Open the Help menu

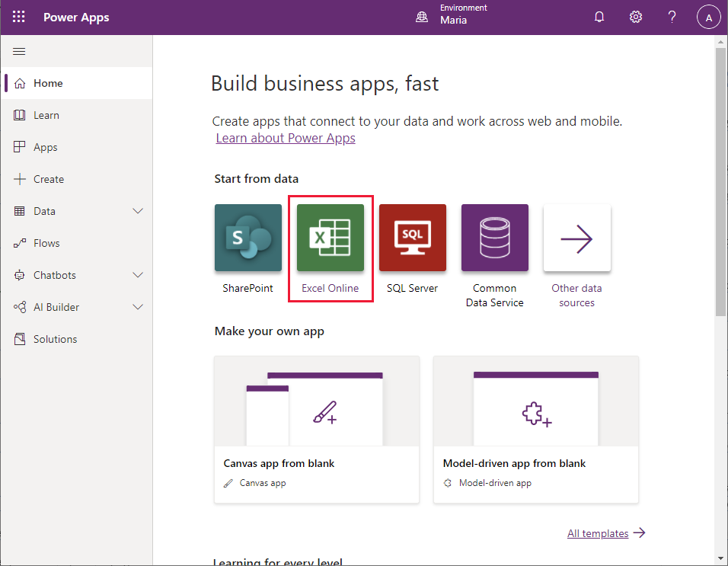(672, 16)
